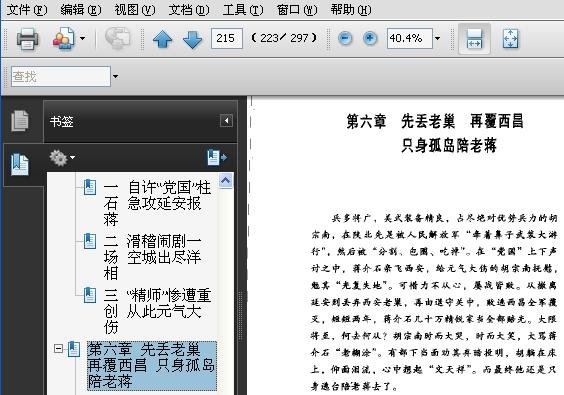Open the zoom level dropdown arrow
The height and width of the screenshot is (395, 564).
tap(437, 38)
